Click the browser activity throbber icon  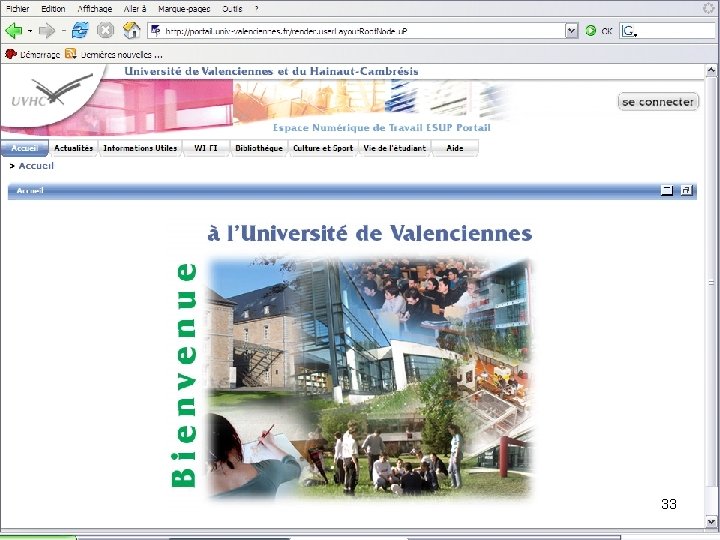709,8
